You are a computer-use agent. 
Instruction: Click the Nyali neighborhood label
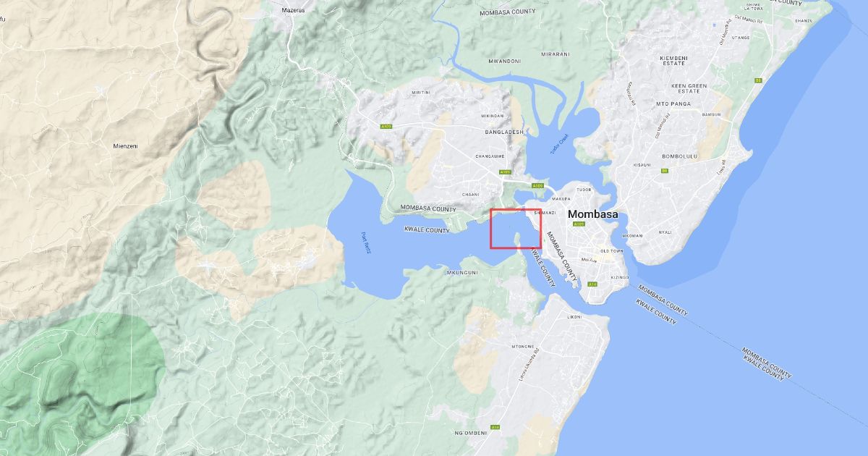point(665,232)
